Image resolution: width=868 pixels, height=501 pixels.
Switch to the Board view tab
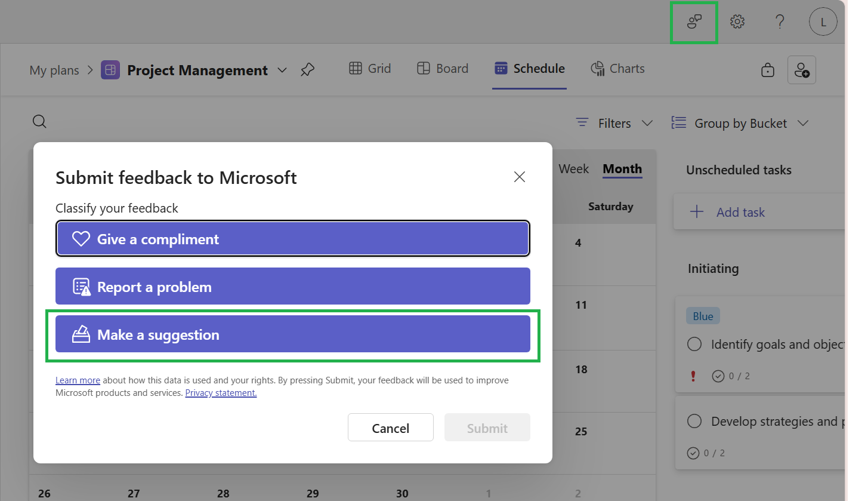click(442, 69)
